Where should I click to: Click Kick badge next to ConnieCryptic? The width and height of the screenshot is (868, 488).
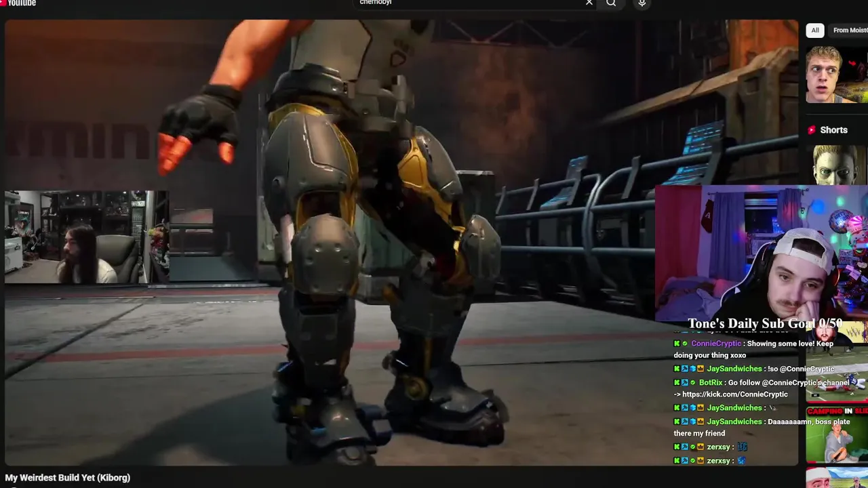[677, 344]
